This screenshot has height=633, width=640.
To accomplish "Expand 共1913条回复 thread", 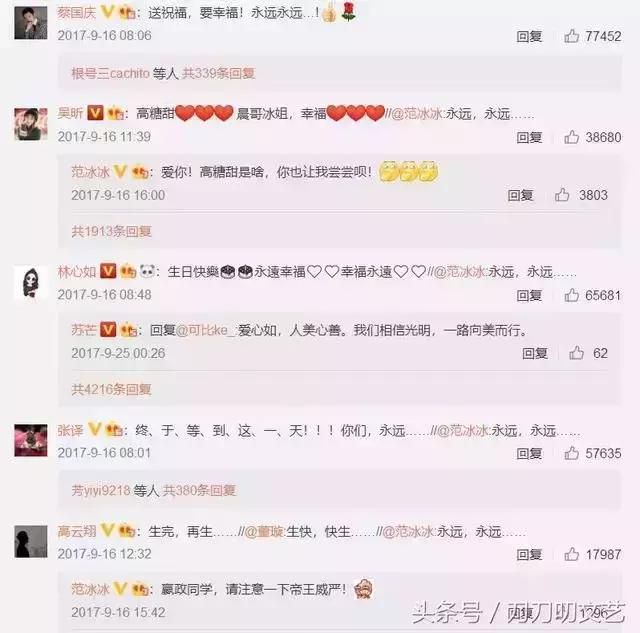I will click(111, 231).
